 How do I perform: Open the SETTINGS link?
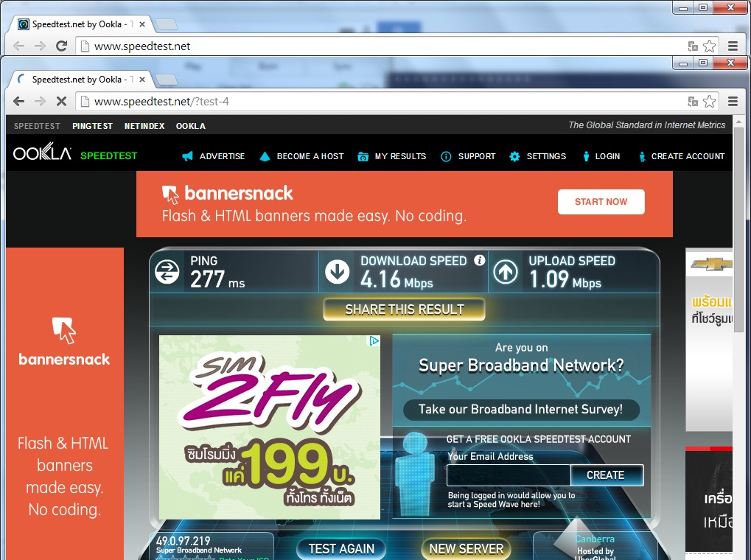click(x=546, y=156)
